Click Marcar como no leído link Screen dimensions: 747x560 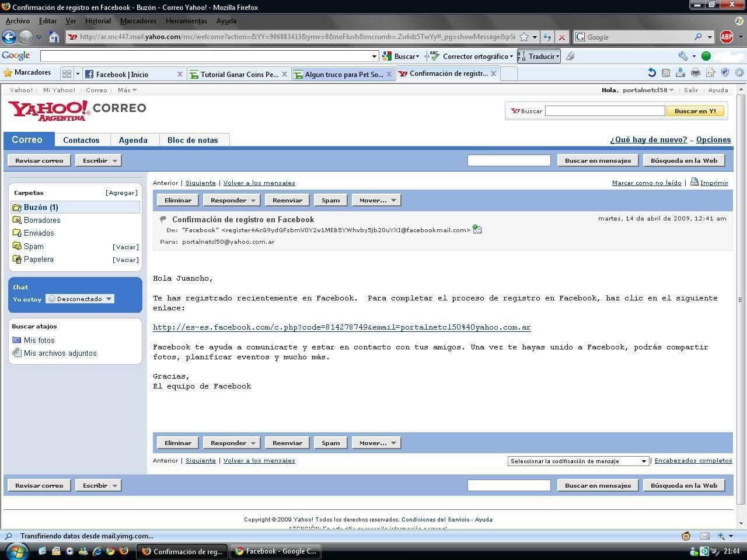pos(647,183)
